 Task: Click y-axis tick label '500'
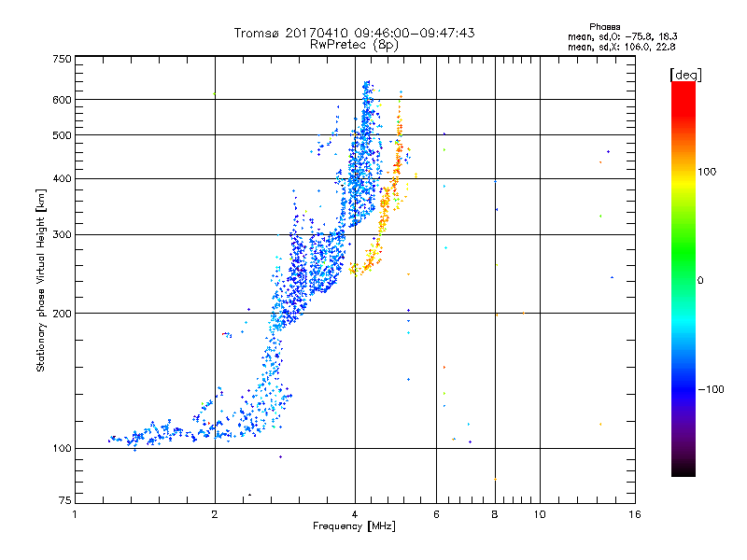(x=62, y=135)
